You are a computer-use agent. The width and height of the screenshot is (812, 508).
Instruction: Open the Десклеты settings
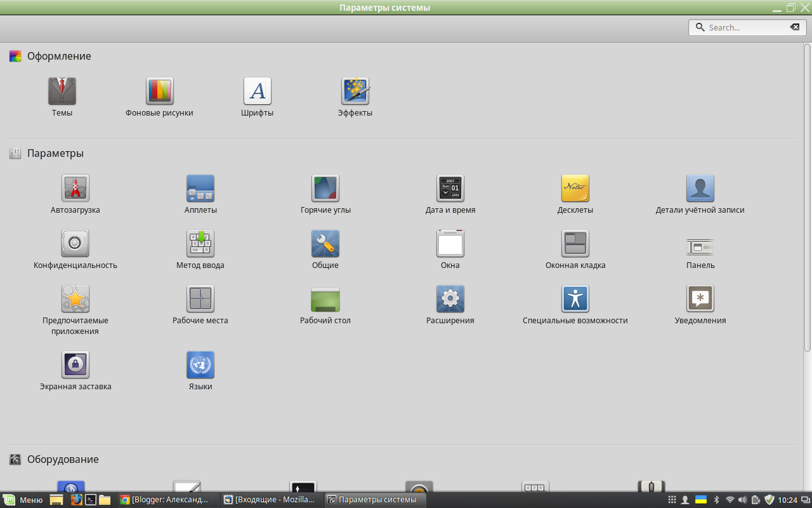[x=575, y=189]
